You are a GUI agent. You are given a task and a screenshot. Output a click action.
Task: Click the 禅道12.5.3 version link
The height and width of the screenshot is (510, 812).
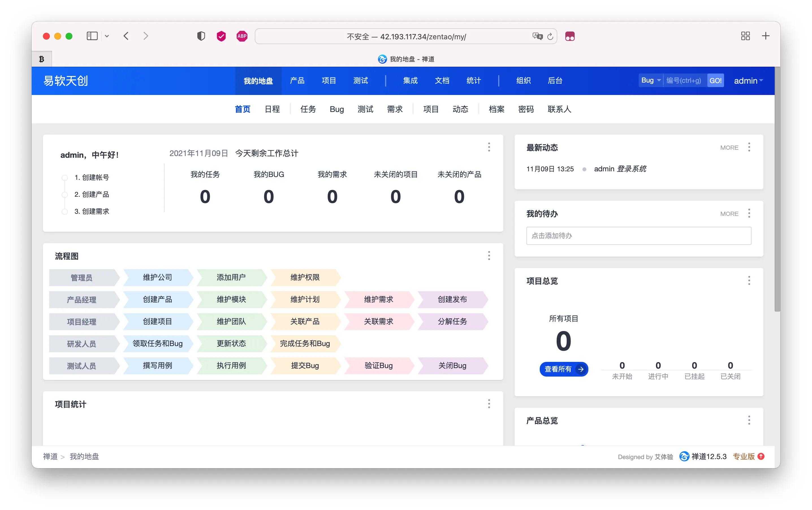[x=703, y=457]
